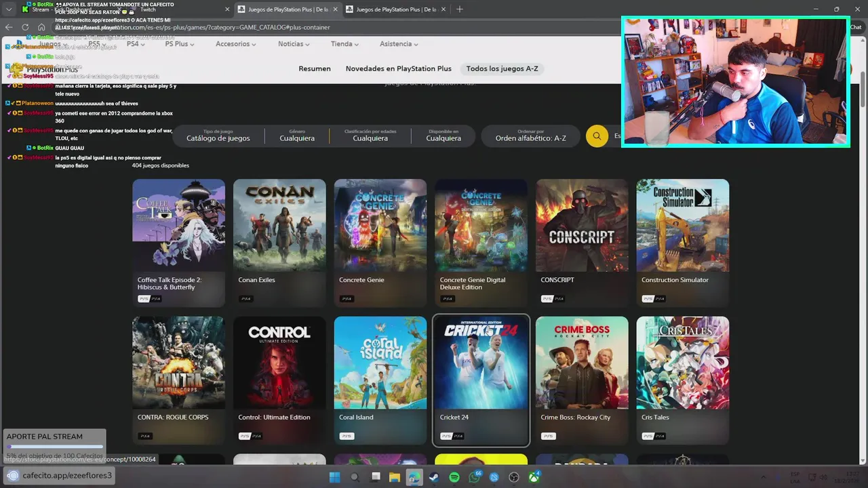The height and width of the screenshot is (488, 868).
Task: Expand the PS5 navigation menu
Action: coord(98,44)
